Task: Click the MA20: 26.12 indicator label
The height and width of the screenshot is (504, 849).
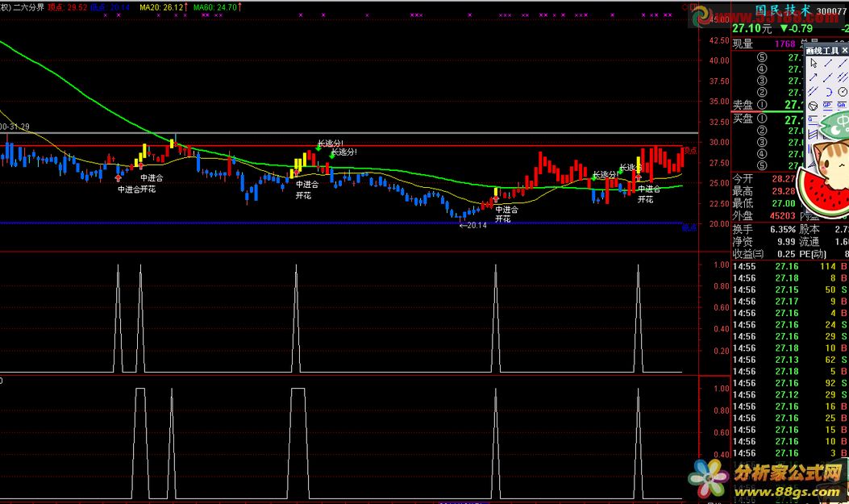Action: [163, 7]
